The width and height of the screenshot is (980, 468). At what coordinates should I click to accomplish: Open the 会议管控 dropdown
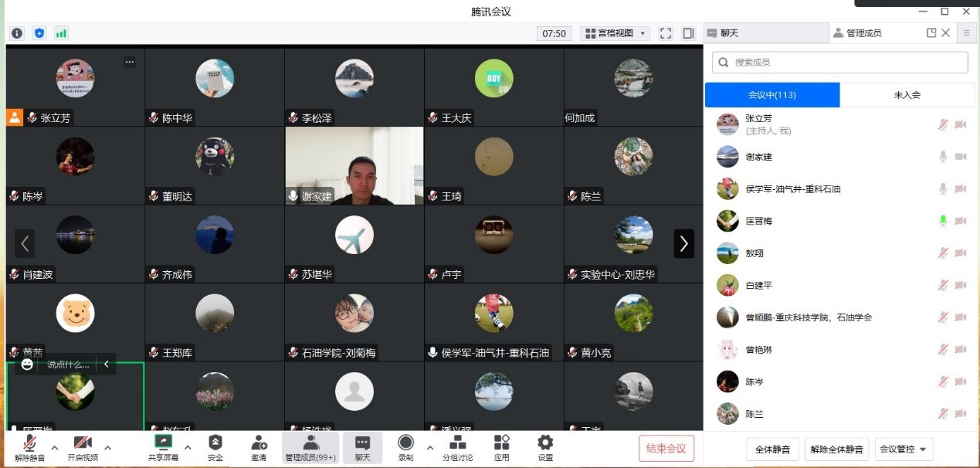tap(904, 449)
